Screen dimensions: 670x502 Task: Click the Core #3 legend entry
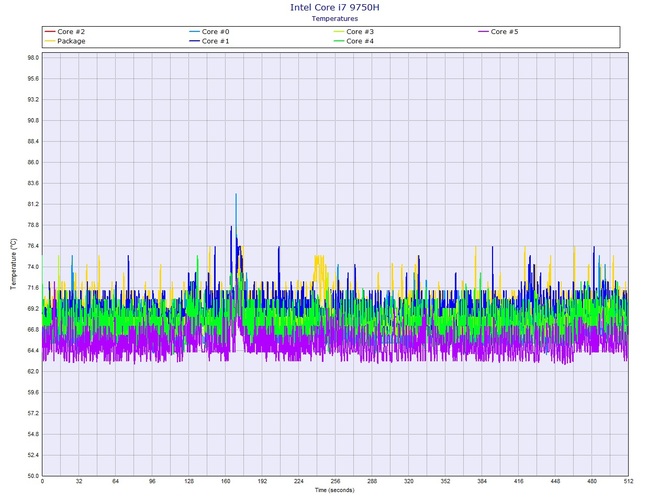pyautogui.click(x=353, y=32)
